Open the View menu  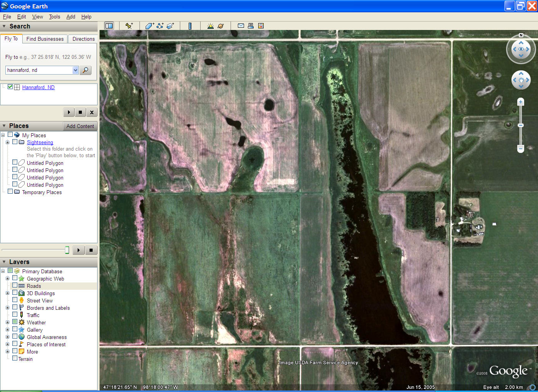pyautogui.click(x=38, y=17)
